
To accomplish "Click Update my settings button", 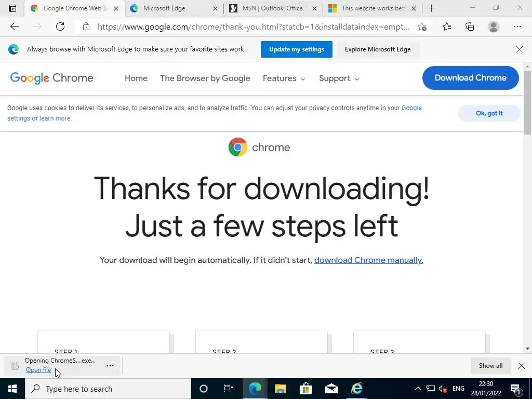I will (x=297, y=49).
